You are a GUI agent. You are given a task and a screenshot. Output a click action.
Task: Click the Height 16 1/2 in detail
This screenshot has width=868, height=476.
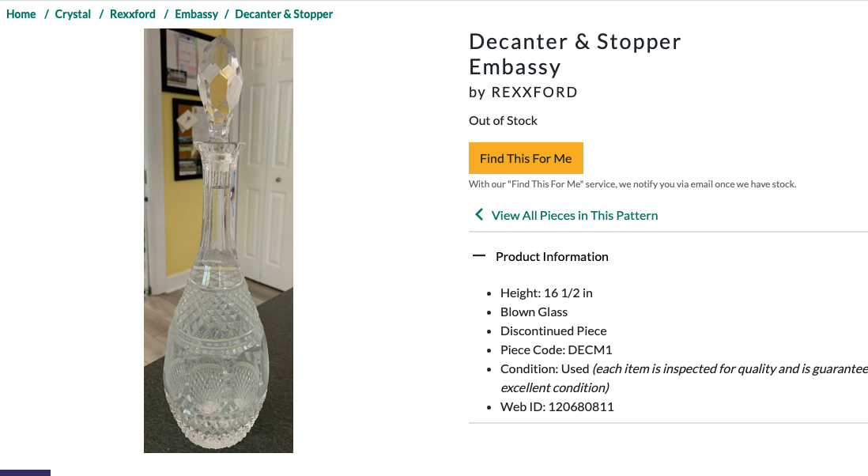(546, 293)
